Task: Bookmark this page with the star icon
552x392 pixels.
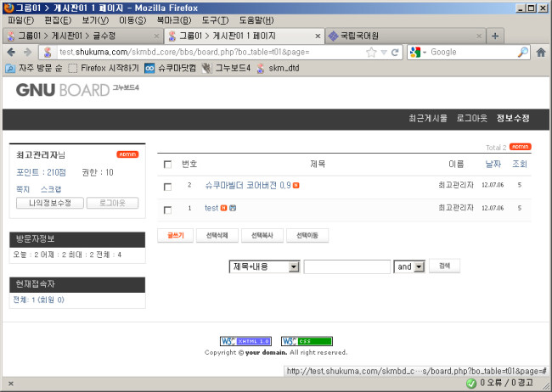Action: [x=371, y=52]
